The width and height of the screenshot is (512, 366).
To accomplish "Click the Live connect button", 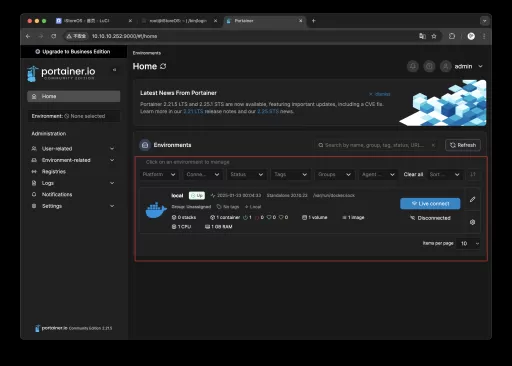I will tap(430, 203).
